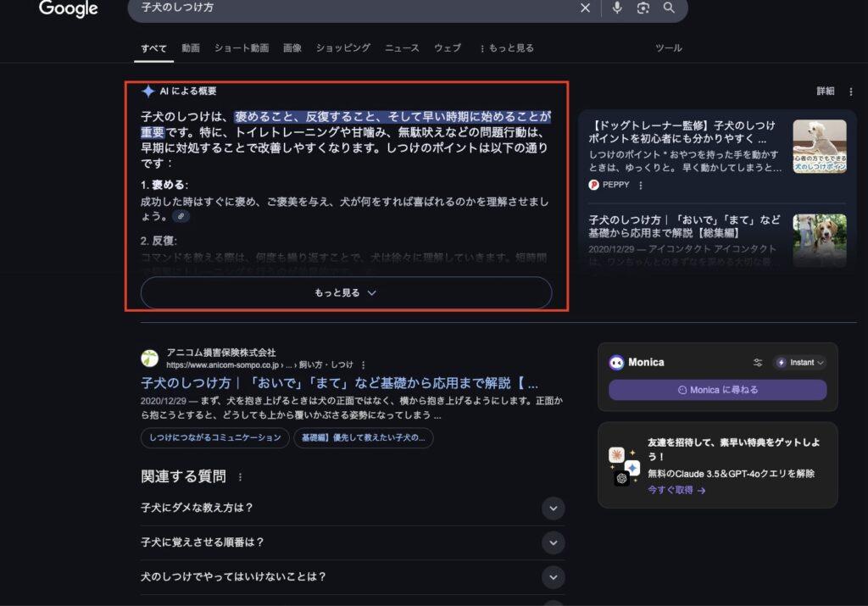Click the Anicom site favicon
Screen dimensions: 868x606
(149, 358)
